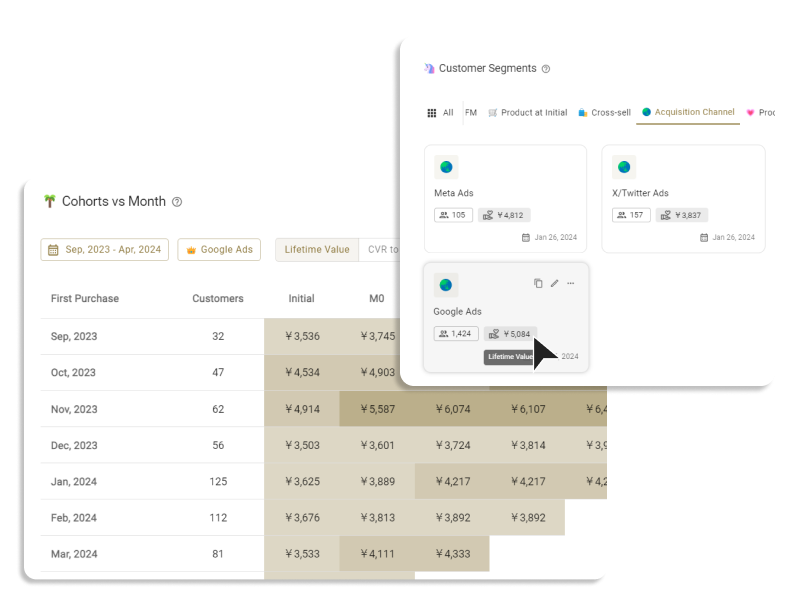Click the ¥4,903 M0 cell for Oct, 2023
The image size is (800, 600).
(x=378, y=372)
